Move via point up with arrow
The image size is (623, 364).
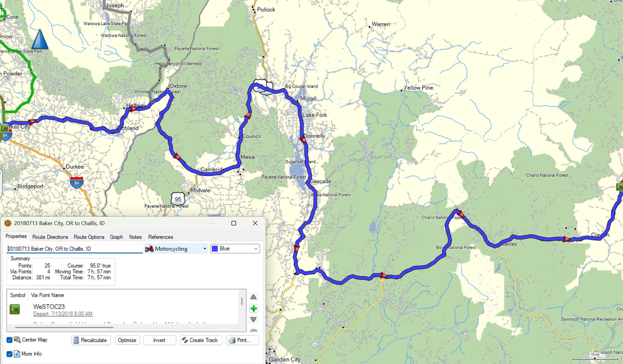pos(254,297)
